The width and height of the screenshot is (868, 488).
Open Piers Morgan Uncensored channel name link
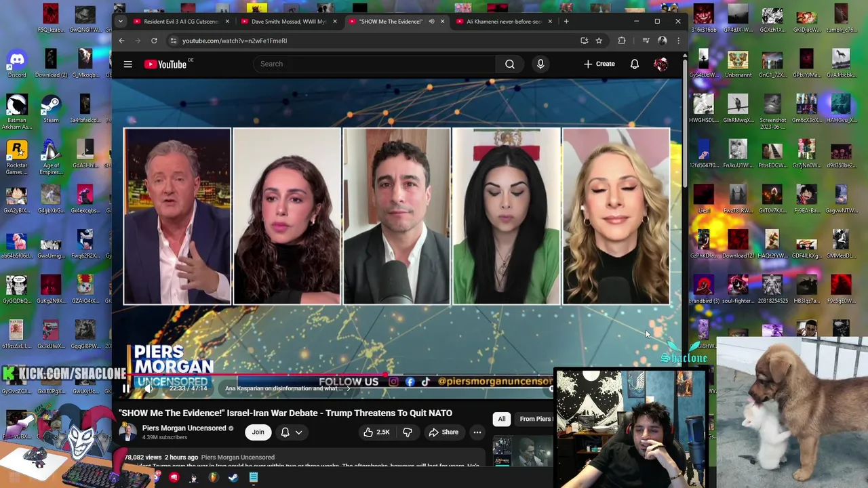pyautogui.click(x=184, y=428)
